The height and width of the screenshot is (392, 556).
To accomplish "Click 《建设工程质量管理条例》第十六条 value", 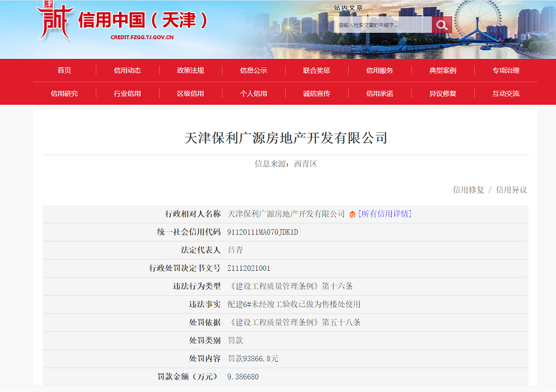I will pos(290,286).
